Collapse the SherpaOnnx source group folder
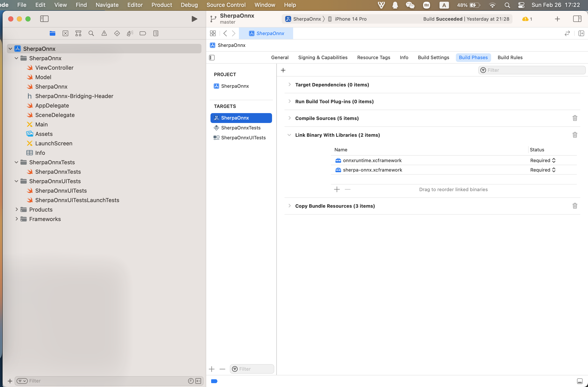This screenshot has height=387, width=588. click(16, 58)
